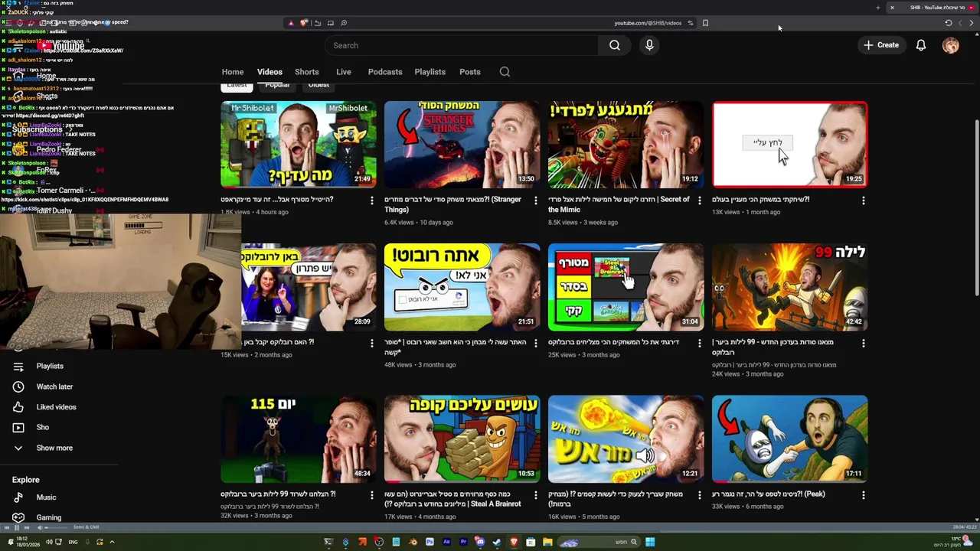Switch to the Posts channel tab

(470, 72)
